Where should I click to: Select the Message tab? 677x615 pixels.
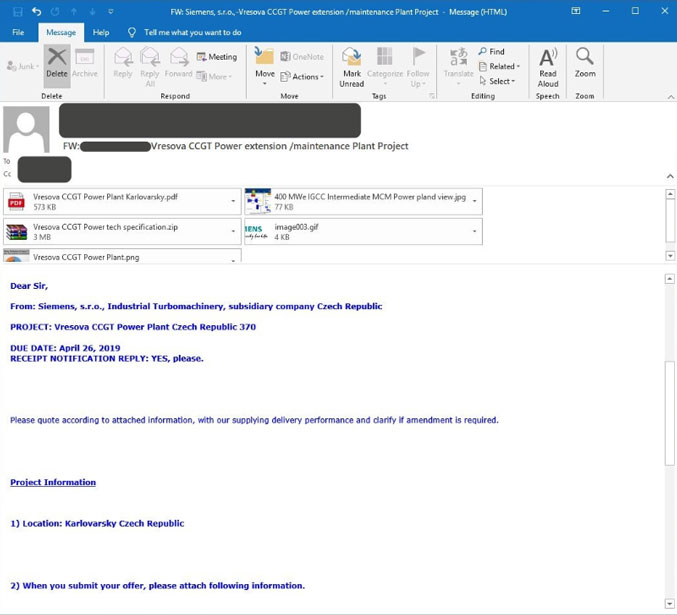point(61,33)
